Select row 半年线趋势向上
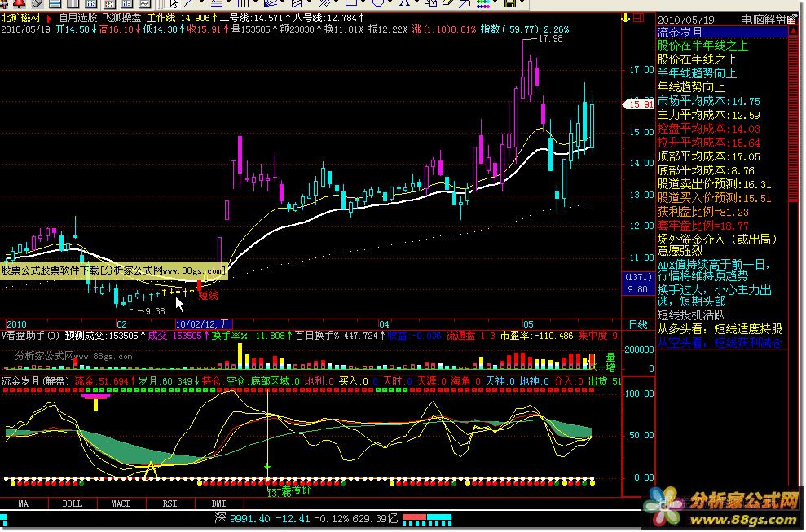 coord(697,73)
